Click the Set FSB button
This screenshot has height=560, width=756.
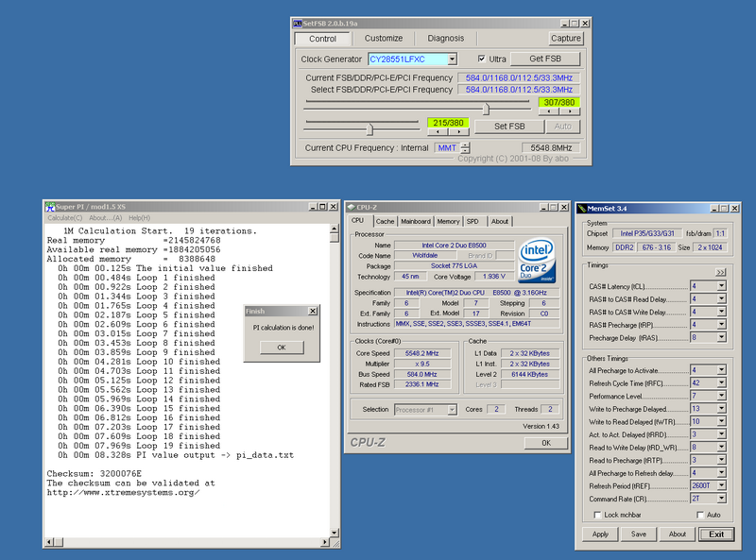coord(508,127)
